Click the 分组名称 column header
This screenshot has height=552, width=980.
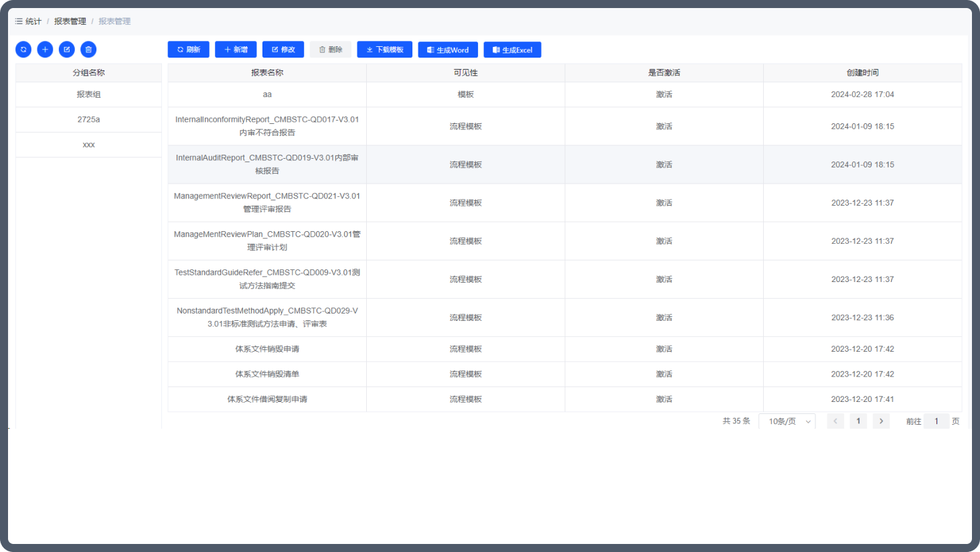(x=88, y=73)
